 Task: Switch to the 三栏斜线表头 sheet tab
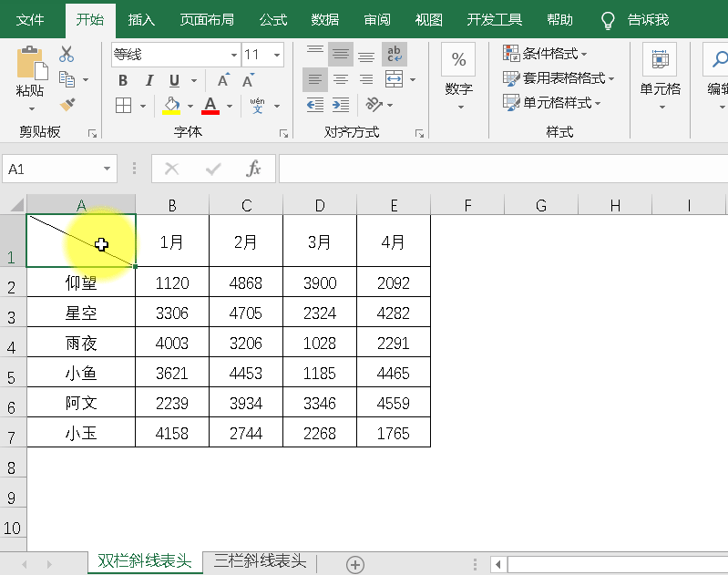tap(260, 561)
